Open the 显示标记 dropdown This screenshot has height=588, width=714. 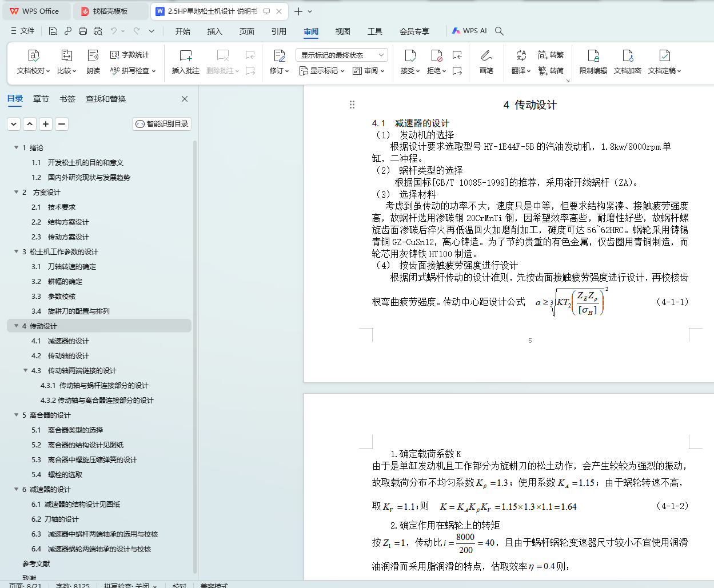point(322,71)
